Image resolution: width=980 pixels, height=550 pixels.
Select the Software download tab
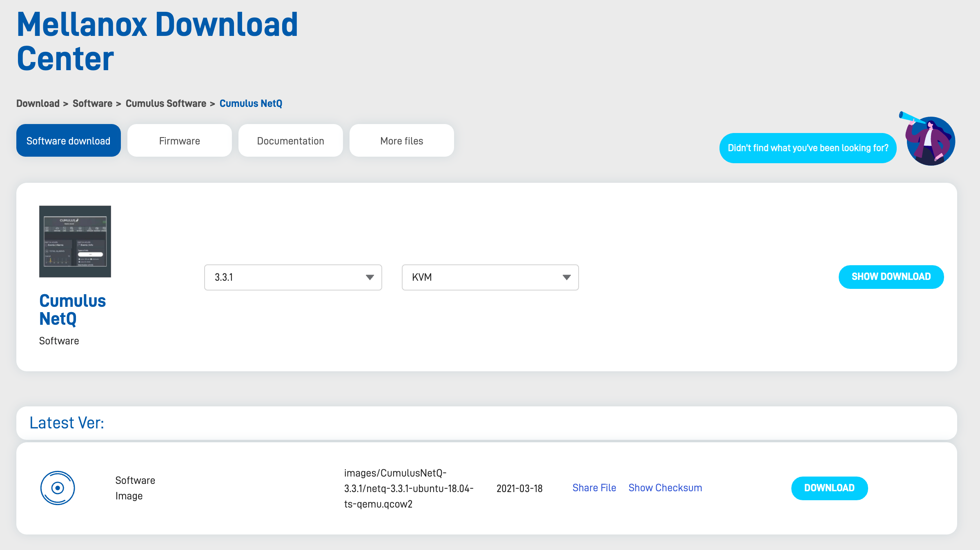tap(69, 141)
